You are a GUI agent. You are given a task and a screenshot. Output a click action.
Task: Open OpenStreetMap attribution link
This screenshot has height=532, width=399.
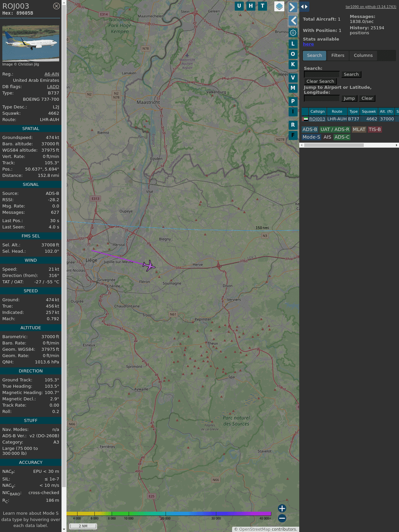[255, 529]
